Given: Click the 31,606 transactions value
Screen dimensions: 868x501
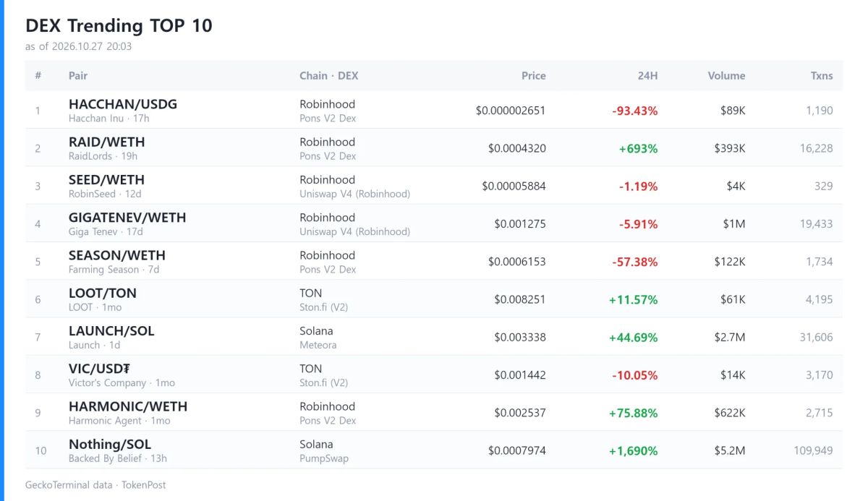Looking at the screenshot, I should point(817,337).
